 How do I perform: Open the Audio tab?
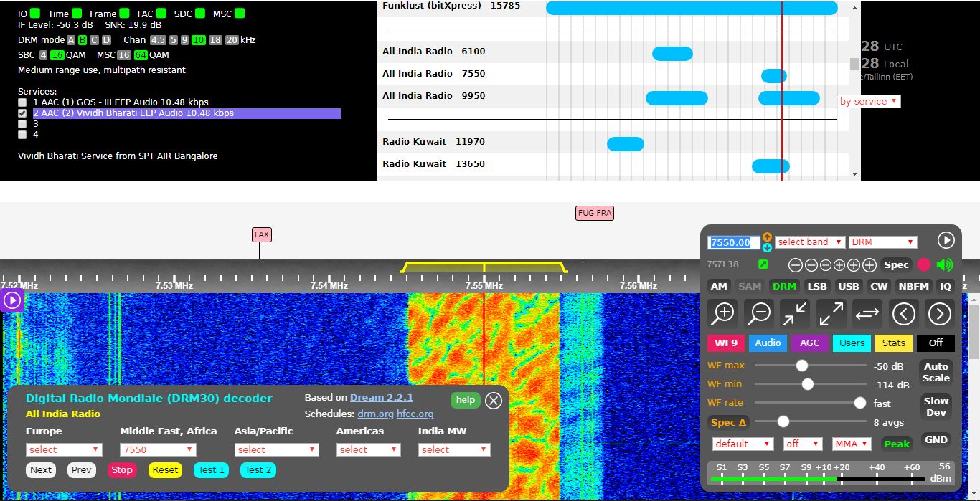click(768, 343)
